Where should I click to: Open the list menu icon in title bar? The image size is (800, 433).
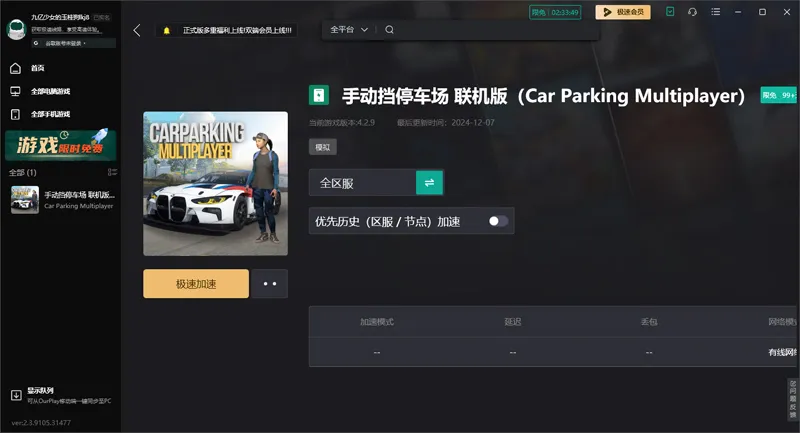716,11
